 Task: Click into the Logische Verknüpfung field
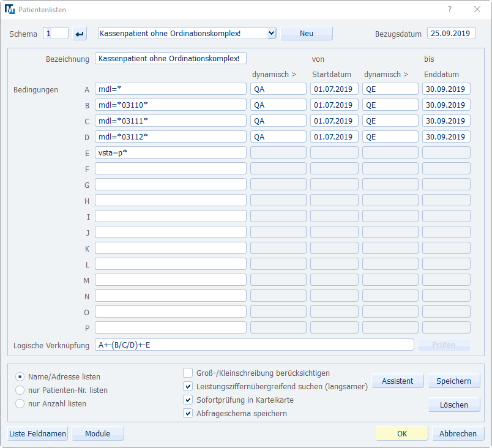[254, 345]
